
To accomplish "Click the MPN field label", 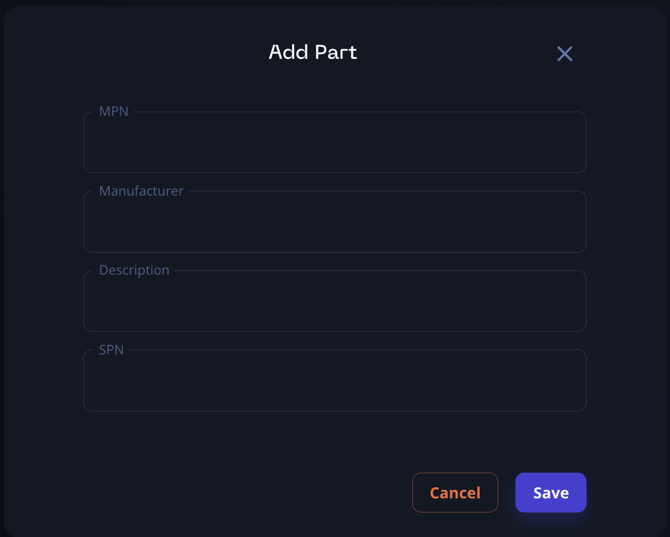I will tap(114, 111).
